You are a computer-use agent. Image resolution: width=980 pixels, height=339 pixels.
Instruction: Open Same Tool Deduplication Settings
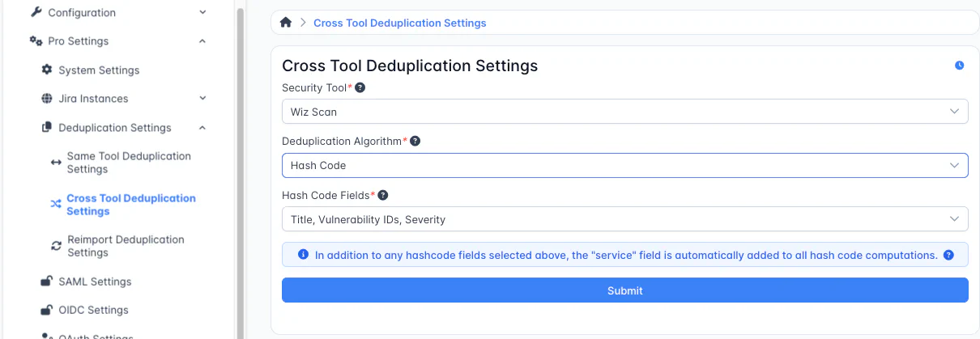click(129, 163)
